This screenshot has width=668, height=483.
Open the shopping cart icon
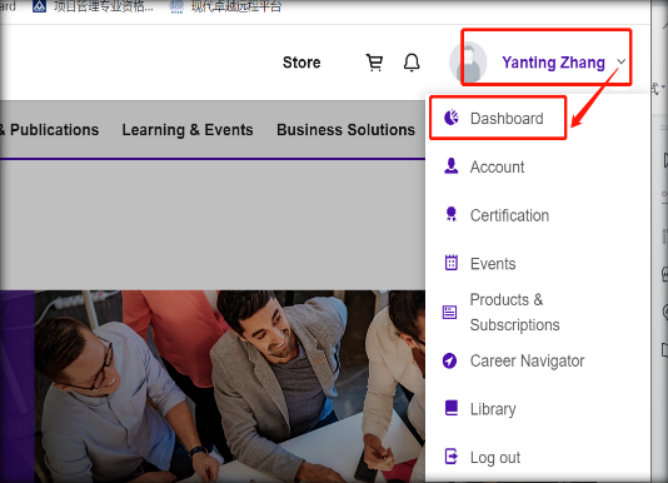click(375, 63)
